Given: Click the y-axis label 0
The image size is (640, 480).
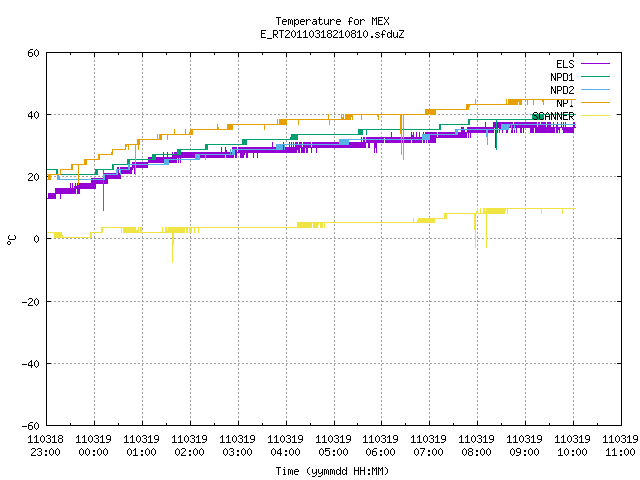Looking at the screenshot, I should click(x=37, y=239).
